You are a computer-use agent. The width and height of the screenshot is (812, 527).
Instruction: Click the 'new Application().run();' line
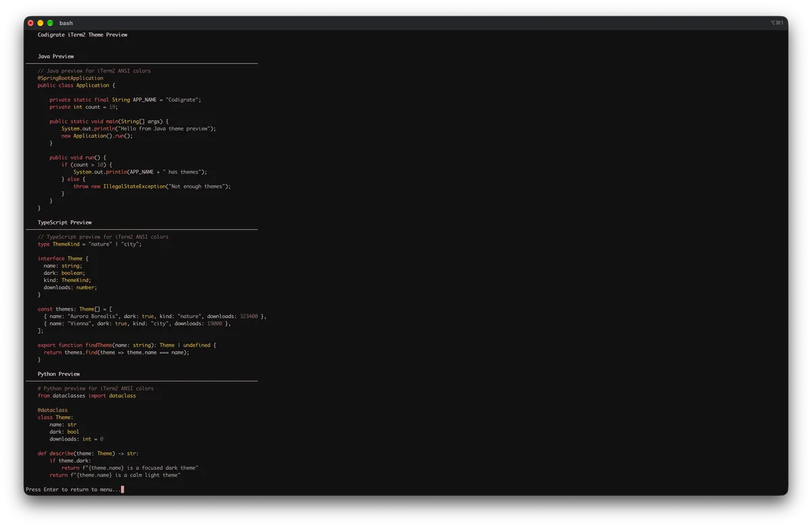click(97, 135)
